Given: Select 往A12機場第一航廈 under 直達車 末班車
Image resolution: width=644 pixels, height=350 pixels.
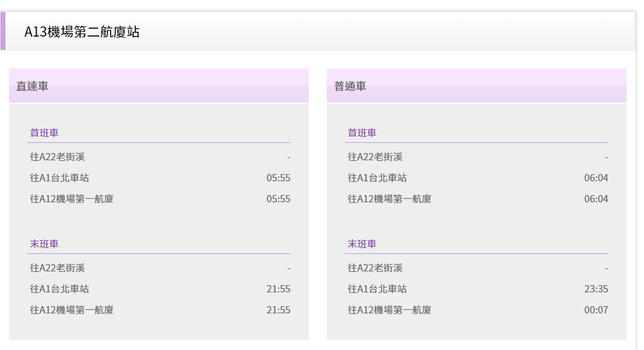Looking at the screenshot, I should [72, 310].
